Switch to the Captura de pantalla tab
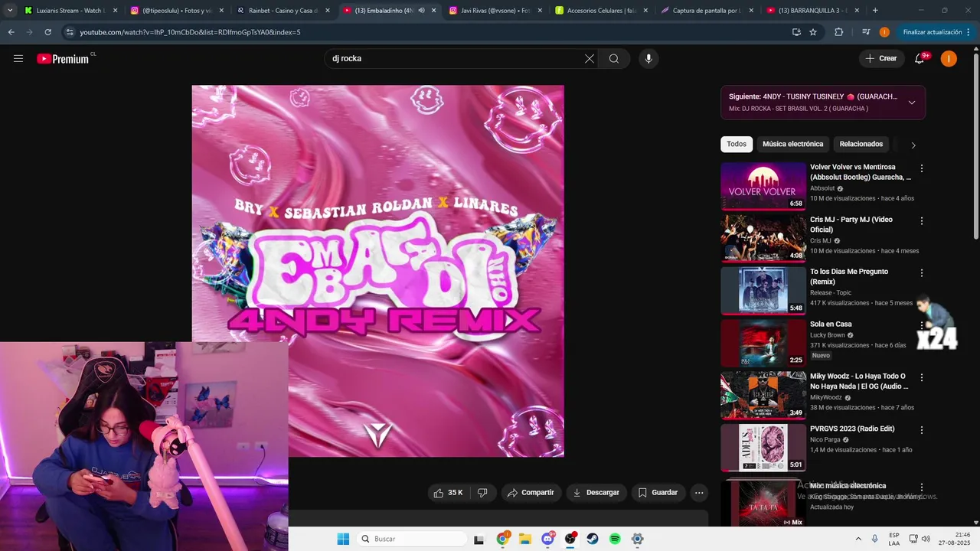Image resolution: width=980 pixels, height=551 pixels. pos(708,11)
